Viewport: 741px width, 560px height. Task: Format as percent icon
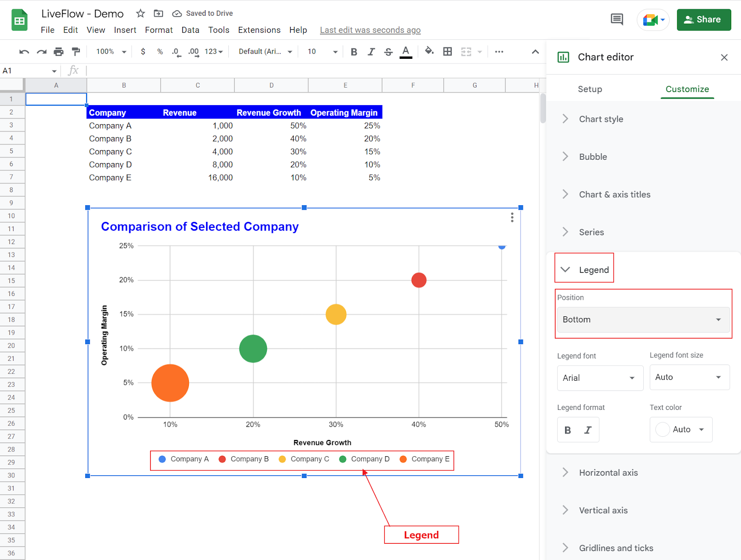160,52
